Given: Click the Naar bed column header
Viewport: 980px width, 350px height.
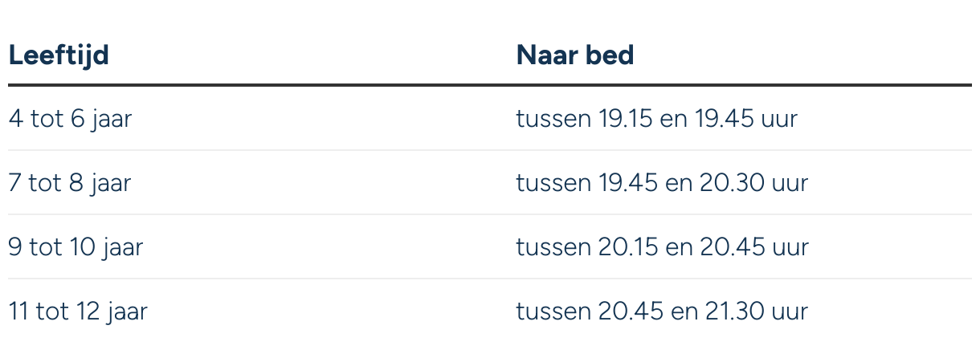Looking at the screenshot, I should tap(574, 55).
